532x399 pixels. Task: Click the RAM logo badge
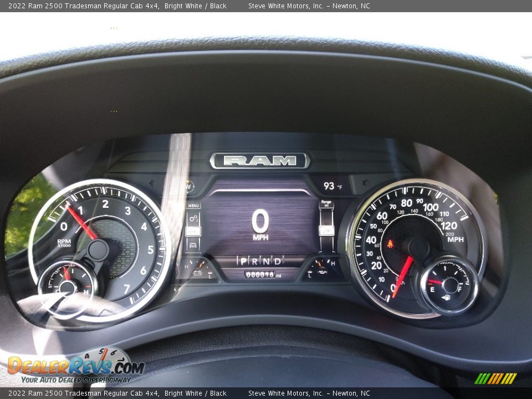tap(260, 161)
